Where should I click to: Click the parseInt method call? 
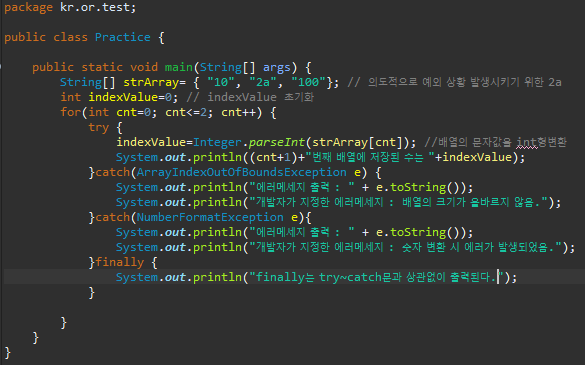pyautogui.click(x=277, y=142)
